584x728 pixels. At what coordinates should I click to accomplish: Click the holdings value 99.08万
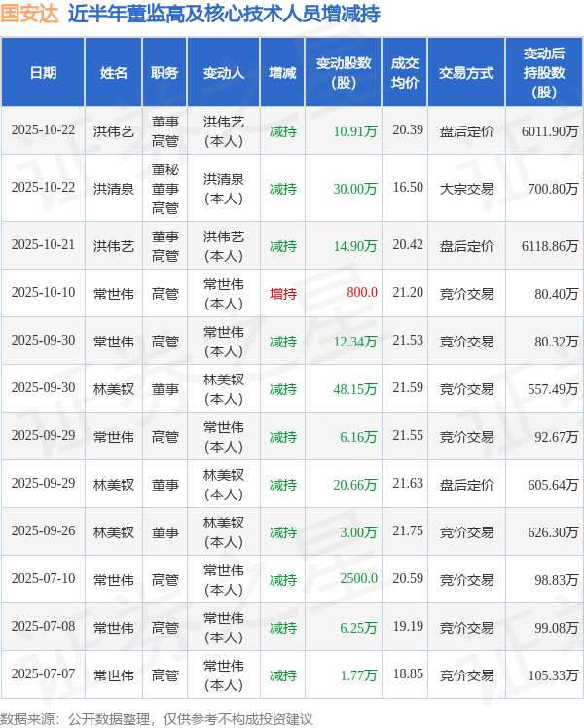pos(556,628)
